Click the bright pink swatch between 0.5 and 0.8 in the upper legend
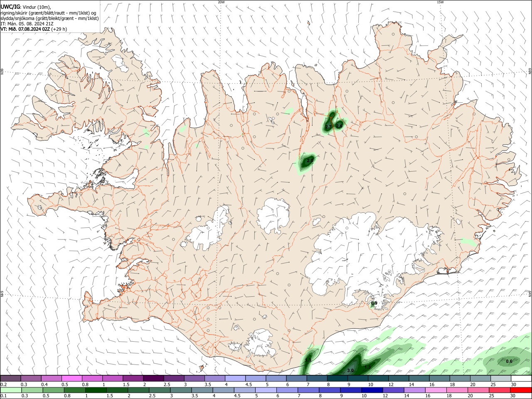Image resolution: width=532 pixels, height=399 pixels. point(72,378)
